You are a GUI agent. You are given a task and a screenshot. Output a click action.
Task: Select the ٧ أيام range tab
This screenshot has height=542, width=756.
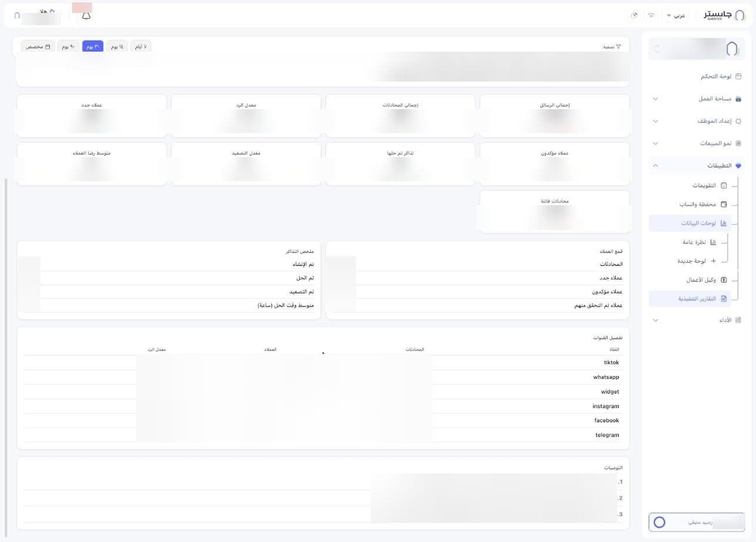[141, 46]
